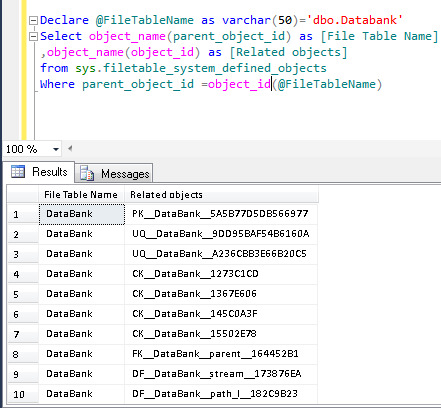Image resolution: width=441 pixels, height=410 pixels.
Task: Select the File Table Name column header
Action: click(81, 195)
